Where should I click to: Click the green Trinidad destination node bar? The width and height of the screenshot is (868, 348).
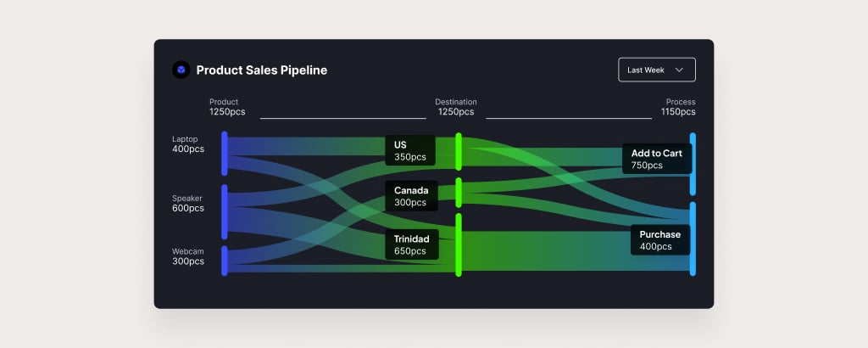(459, 245)
